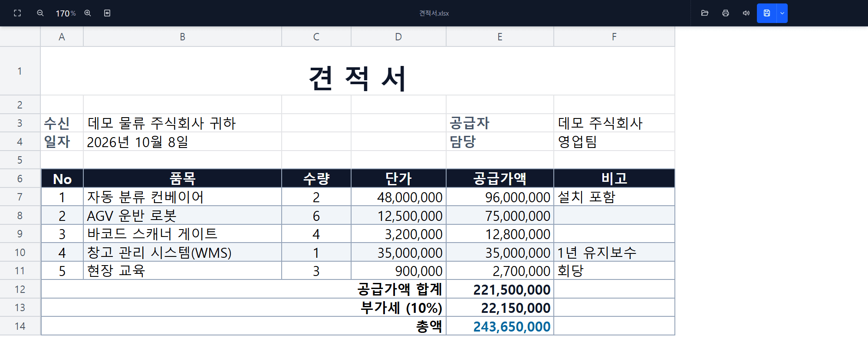The height and width of the screenshot is (358, 868).
Task: Expand the save options dropdown arrow
Action: tap(782, 13)
